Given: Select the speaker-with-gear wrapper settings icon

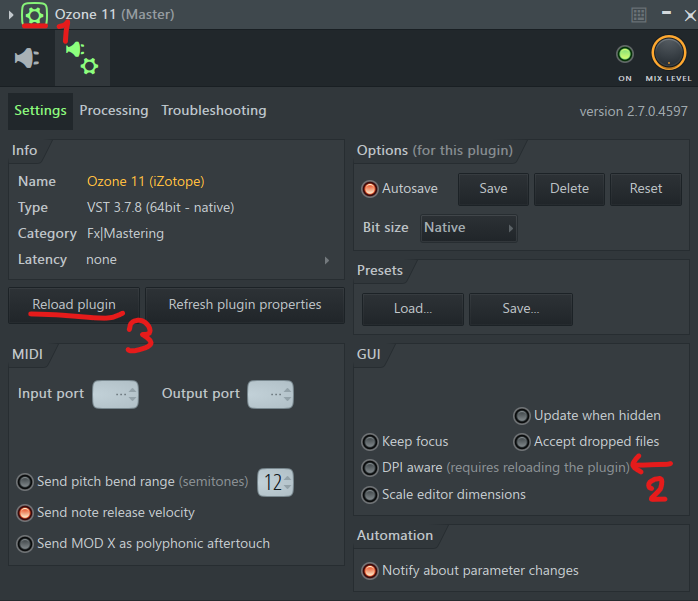Looking at the screenshot, I should 82,58.
